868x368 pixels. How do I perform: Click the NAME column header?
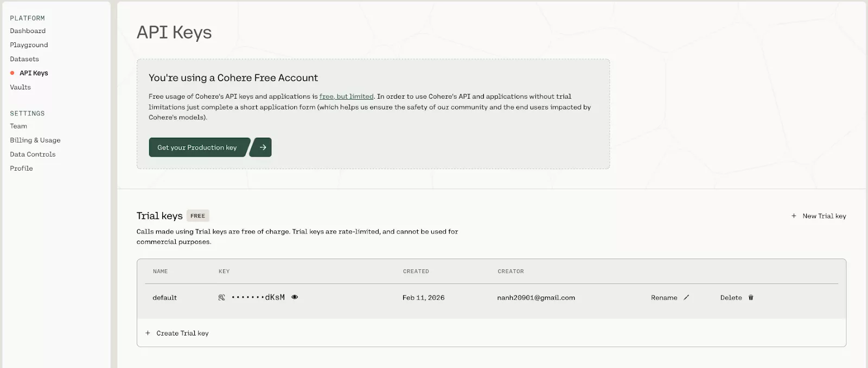(160, 272)
